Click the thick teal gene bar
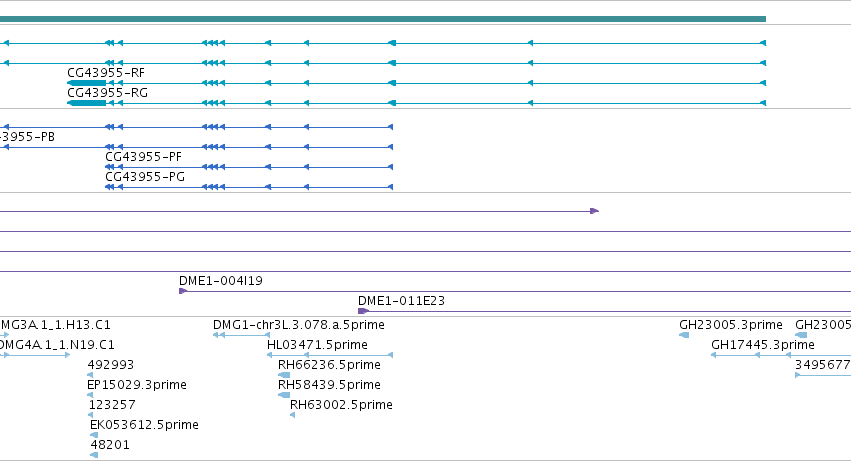The height and width of the screenshot is (461, 851). tap(383, 19)
